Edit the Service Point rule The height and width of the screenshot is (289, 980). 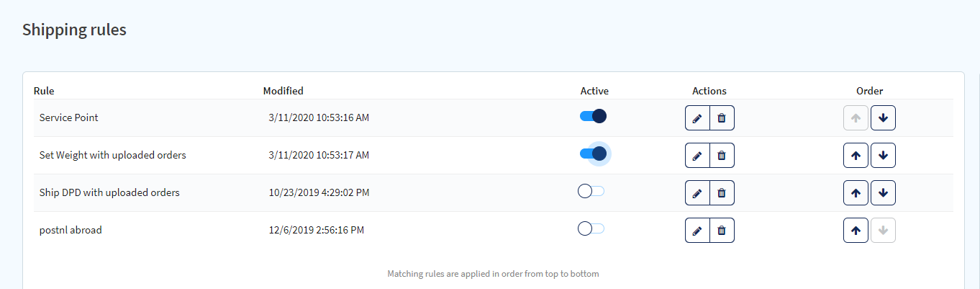click(x=697, y=118)
